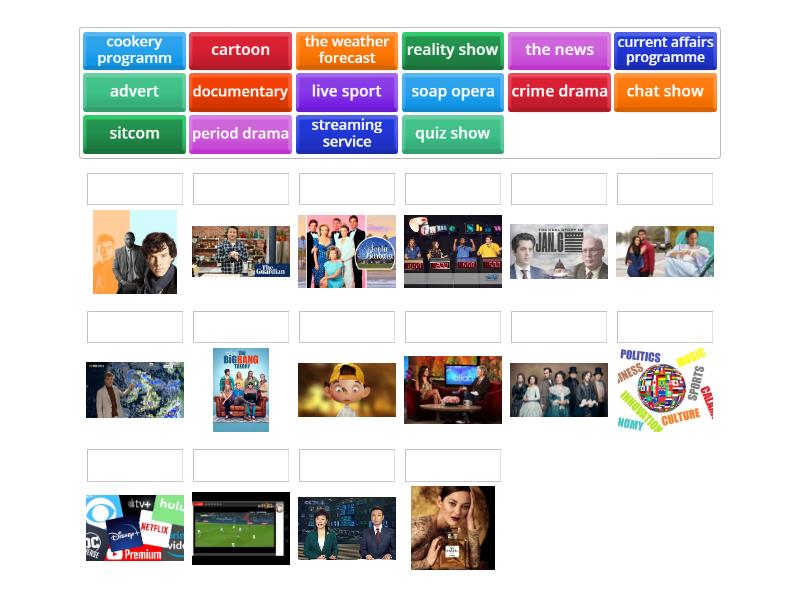Viewport: 800px width, 600px height.
Task: Select the 'documentary' tile
Action: (x=240, y=92)
